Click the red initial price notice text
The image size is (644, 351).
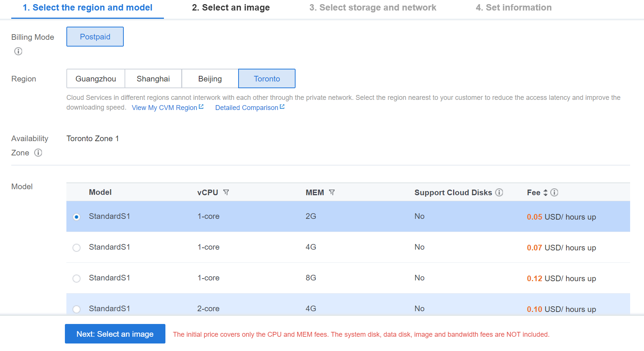(361, 334)
